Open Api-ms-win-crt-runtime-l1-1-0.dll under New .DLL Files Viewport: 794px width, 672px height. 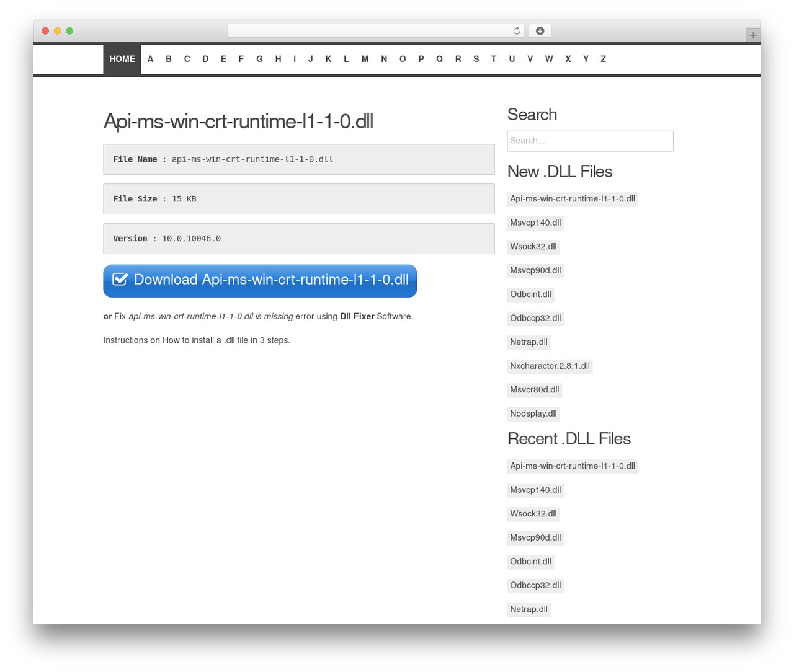coord(573,199)
